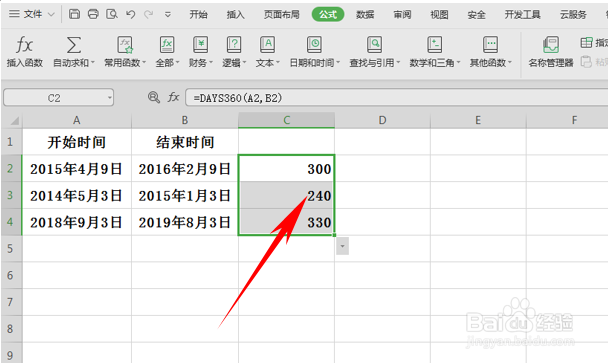This screenshot has height=363, width=608.
Task: Click 插入函数 fx button
Action: [24, 51]
